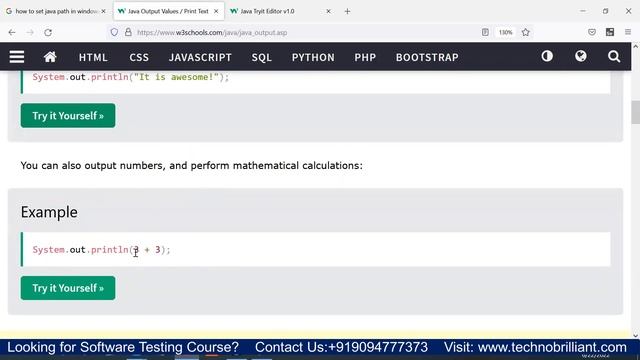This screenshot has width=640, height=360.
Task: Open CSS tutorial in navbar
Action: pos(139,57)
